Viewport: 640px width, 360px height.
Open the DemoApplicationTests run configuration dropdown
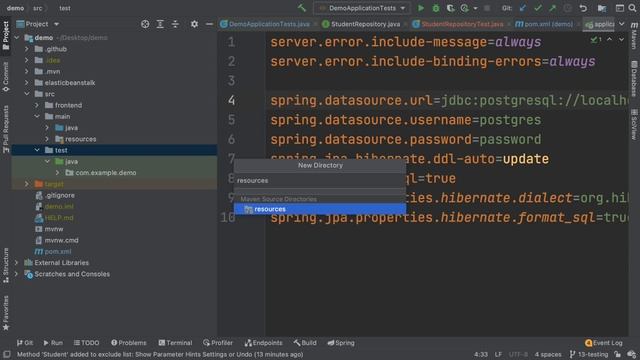point(362,8)
